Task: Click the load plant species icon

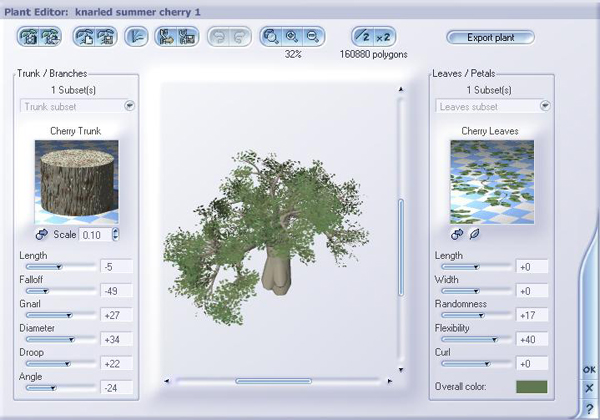Action: coord(85,37)
